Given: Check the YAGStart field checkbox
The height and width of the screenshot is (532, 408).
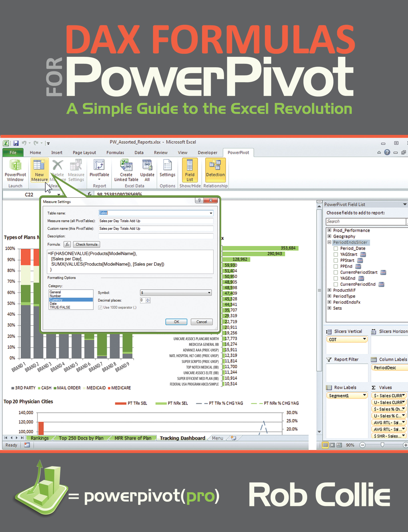Looking at the screenshot, I should pos(336,254).
